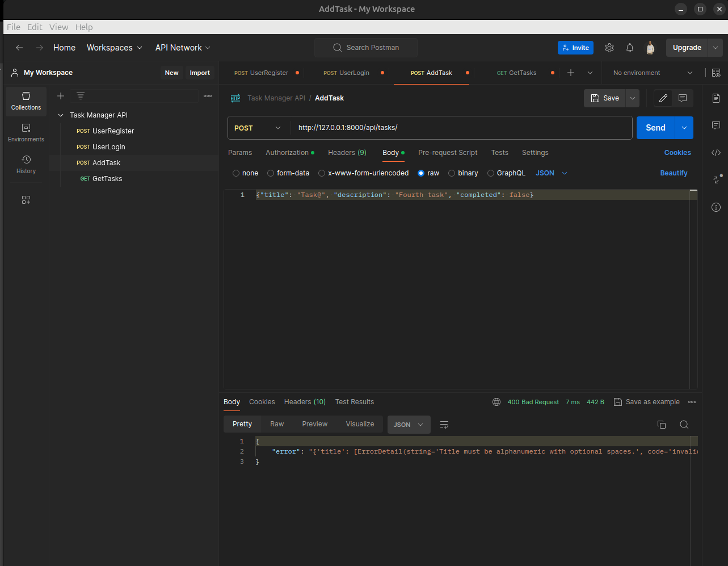Open the Params tab
This screenshot has height=566, width=728.
(x=240, y=153)
